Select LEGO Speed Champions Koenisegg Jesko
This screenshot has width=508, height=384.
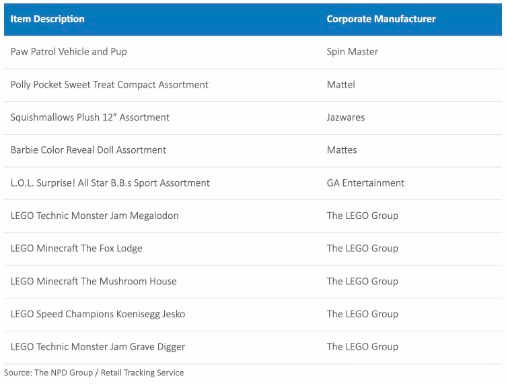point(98,314)
